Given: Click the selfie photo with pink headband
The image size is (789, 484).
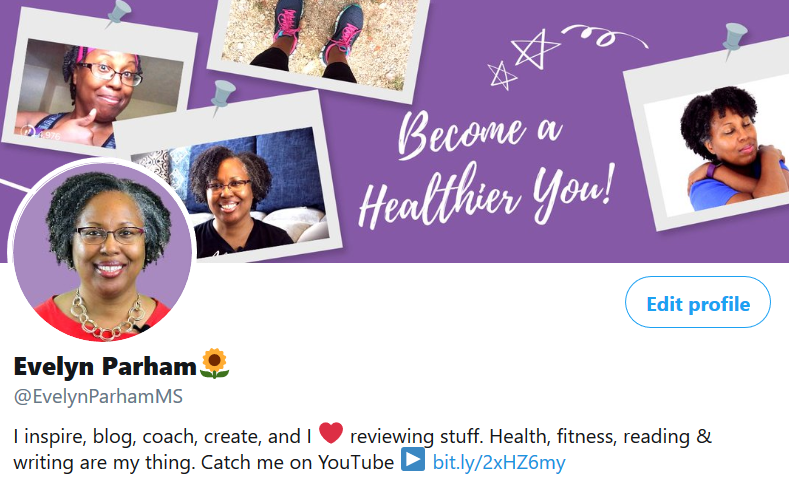Looking at the screenshot, I should (x=99, y=93).
